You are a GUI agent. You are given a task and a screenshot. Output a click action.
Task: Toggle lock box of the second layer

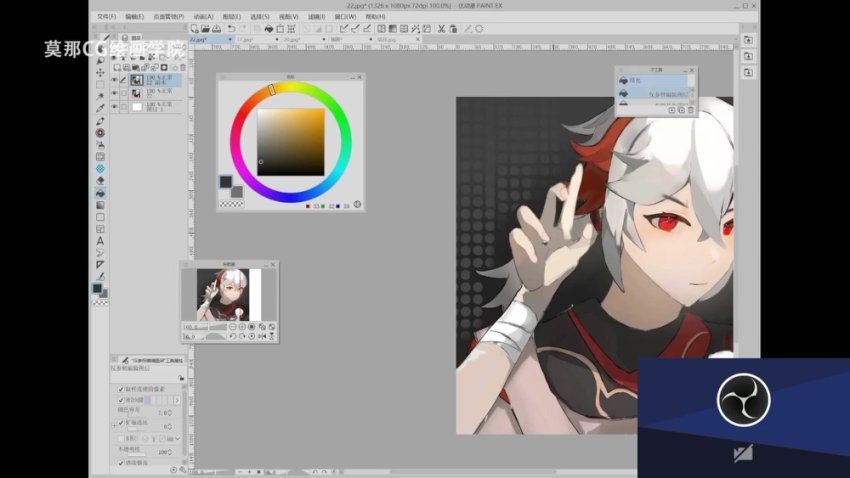124,93
